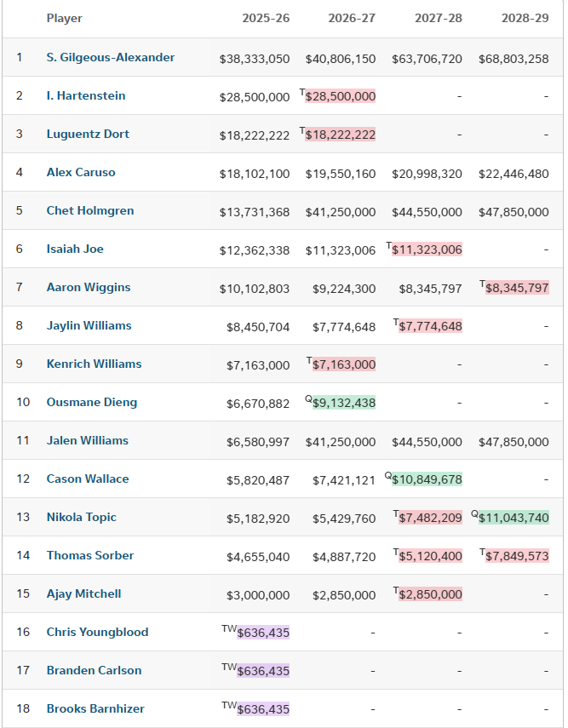Open Brooks Barnhizer player link
The width and height of the screenshot is (568, 728).
(x=95, y=709)
